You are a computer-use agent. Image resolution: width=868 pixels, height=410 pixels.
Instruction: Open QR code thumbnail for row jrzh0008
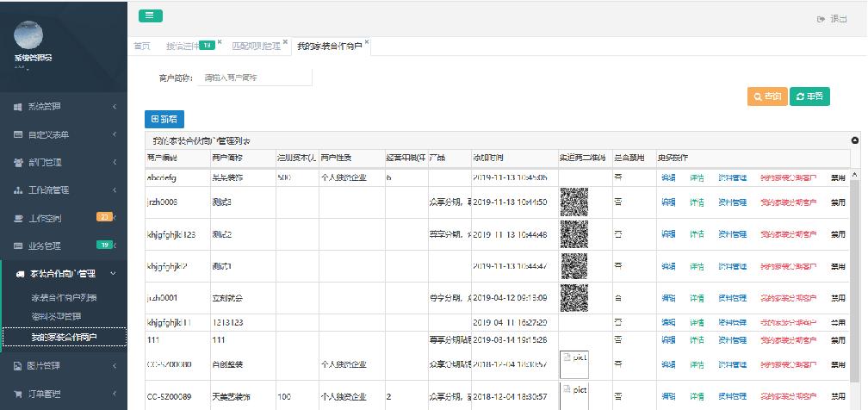[574, 202]
